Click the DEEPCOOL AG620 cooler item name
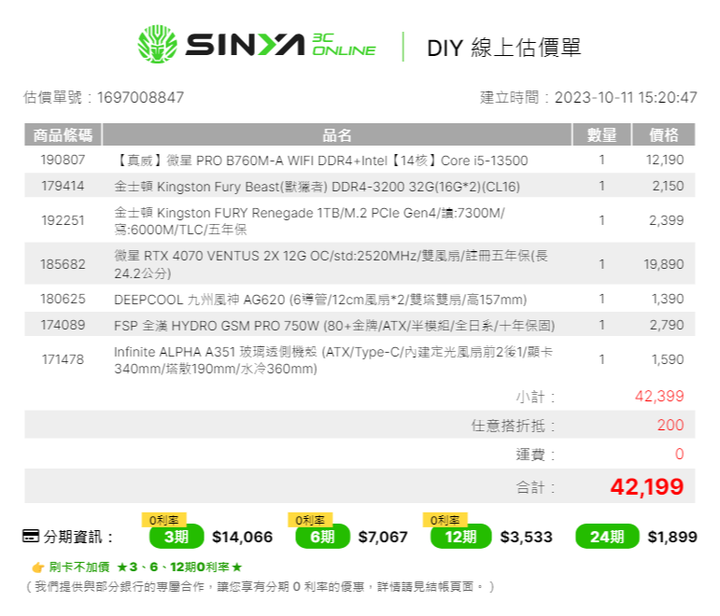 click(320, 299)
